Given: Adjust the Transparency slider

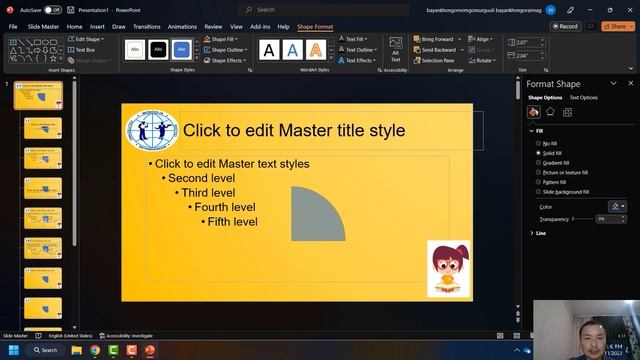Looking at the screenshot, I should [x=582, y=219].
